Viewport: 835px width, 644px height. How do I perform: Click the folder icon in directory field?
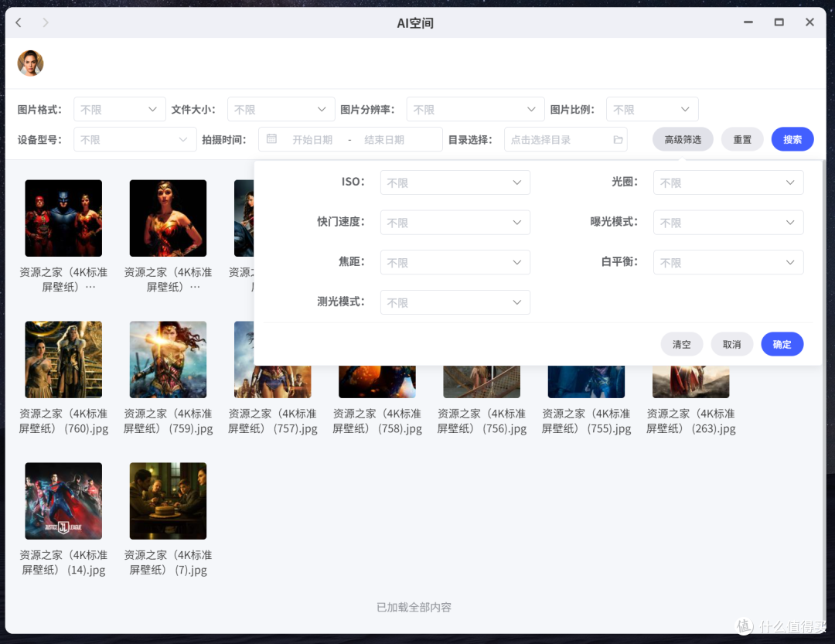618,140
